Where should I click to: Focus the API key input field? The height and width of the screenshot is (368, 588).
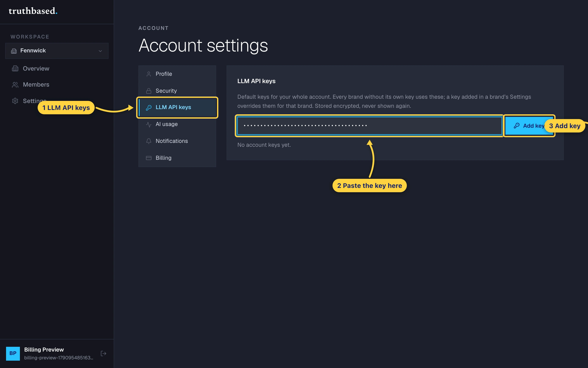370,126
